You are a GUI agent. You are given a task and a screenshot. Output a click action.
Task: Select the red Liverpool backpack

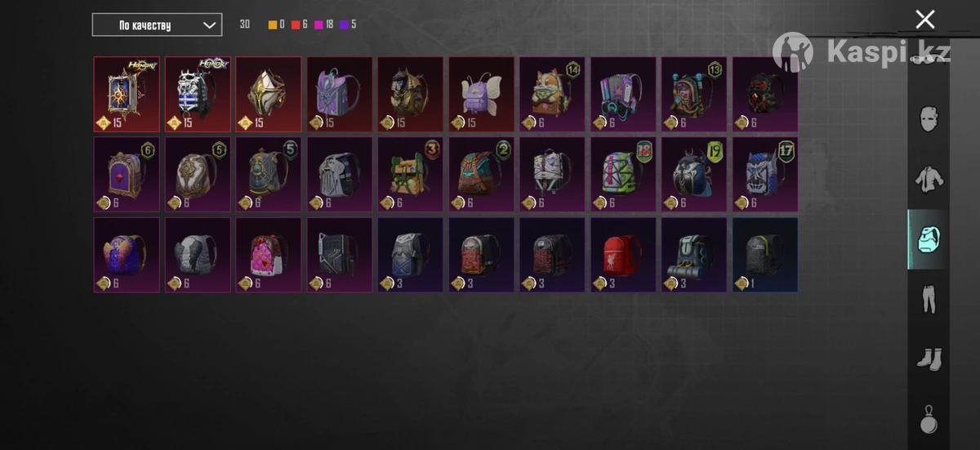[x=623, y=254]
